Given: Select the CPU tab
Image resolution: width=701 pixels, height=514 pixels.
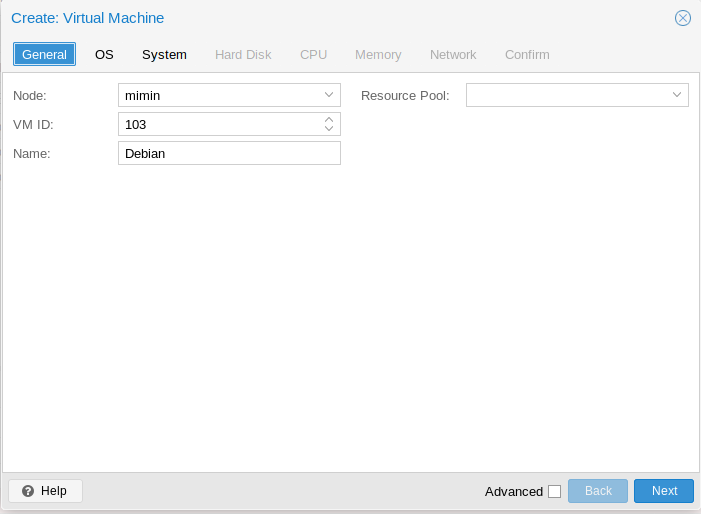Looking at the screenshot, I should (313, 55).
